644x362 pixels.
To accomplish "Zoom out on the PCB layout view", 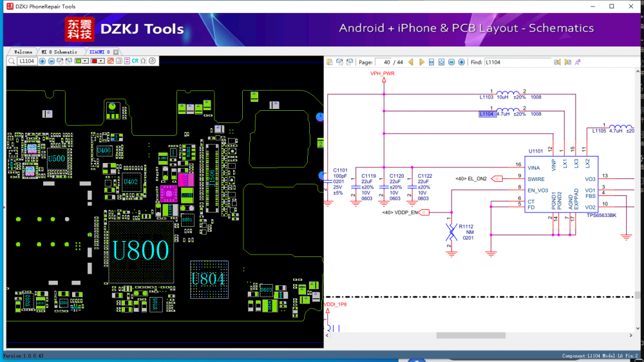I will (x=52, y=61).
